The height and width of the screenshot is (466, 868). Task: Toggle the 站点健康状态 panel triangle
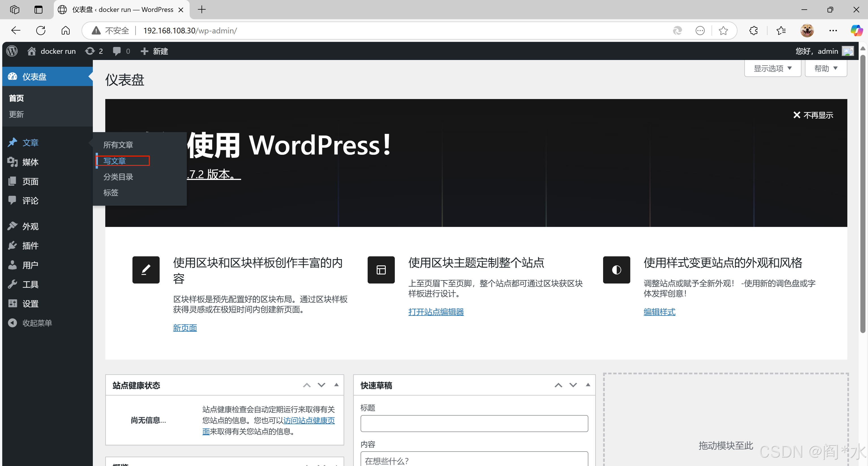(x=336, y=385)
